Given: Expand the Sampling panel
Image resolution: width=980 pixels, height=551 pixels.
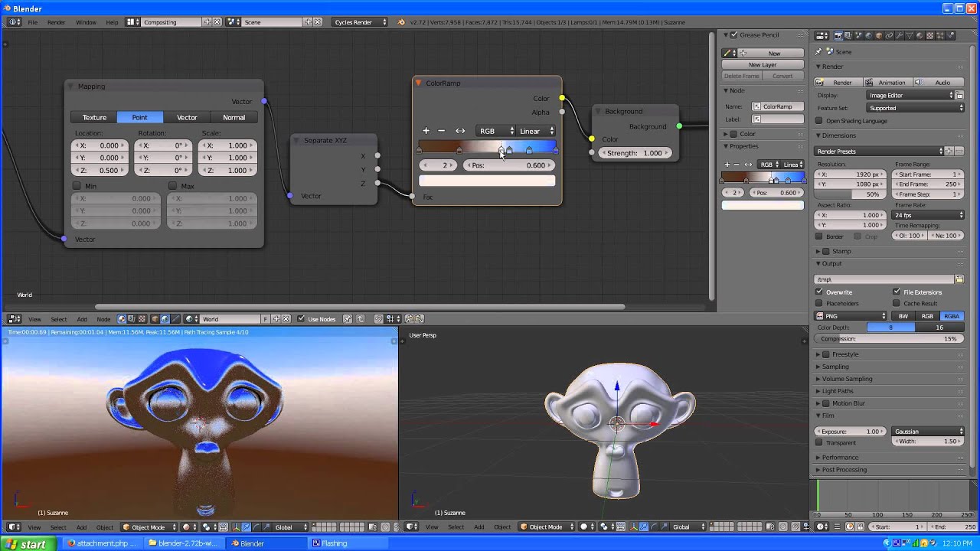Looking at the screenshot, I should click(835, 367).
